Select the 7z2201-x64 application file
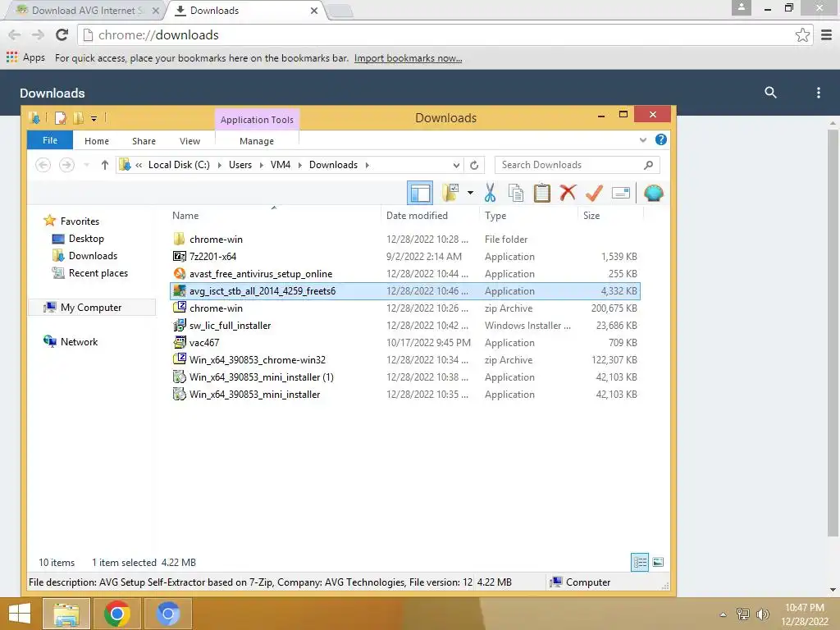This screenshot has width=840, height=630. [x=405, y=256]
